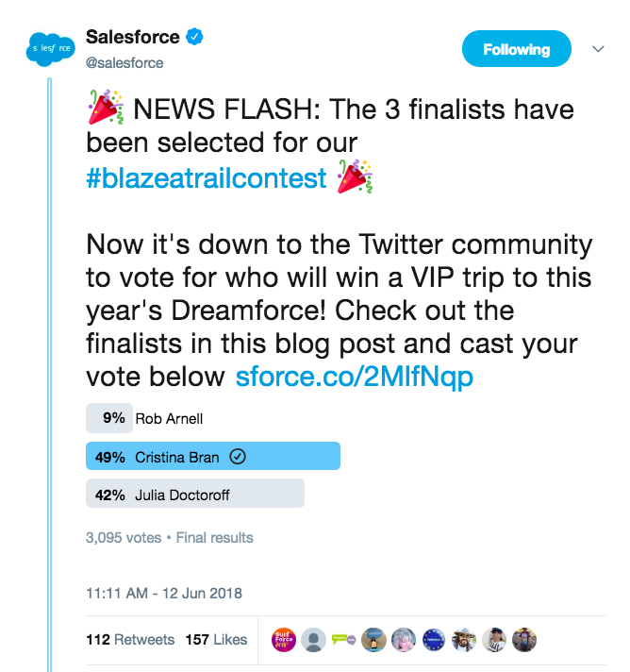Select the Julia Doctoroff poll option
The height and width of the screenshot is (672, 630).
pos(193,494)
